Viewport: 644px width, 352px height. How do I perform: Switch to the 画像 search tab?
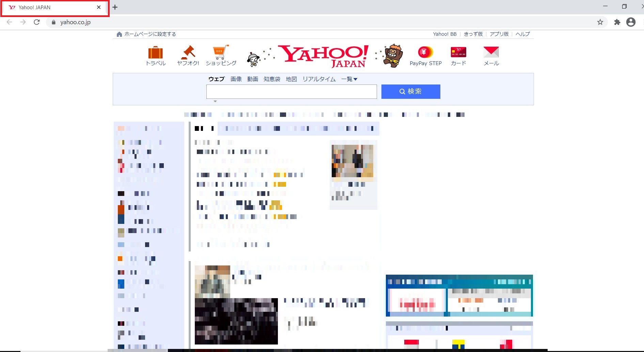point(236,79)
